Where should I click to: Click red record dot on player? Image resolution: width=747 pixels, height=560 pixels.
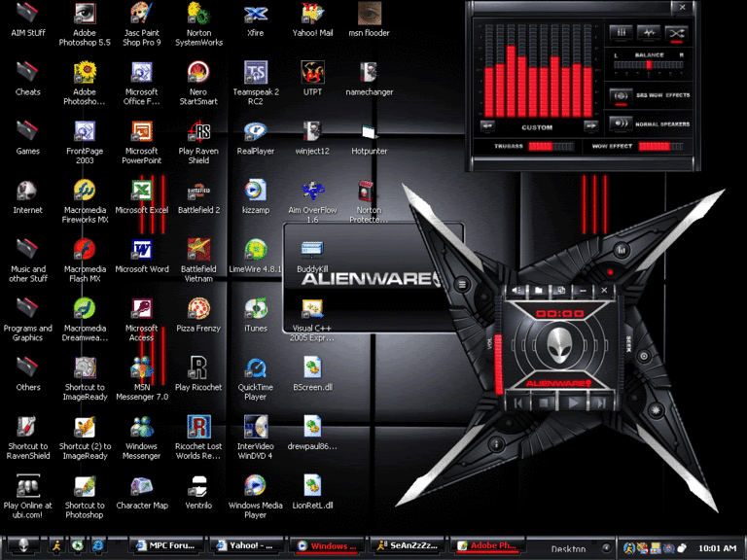coord(610,272)
